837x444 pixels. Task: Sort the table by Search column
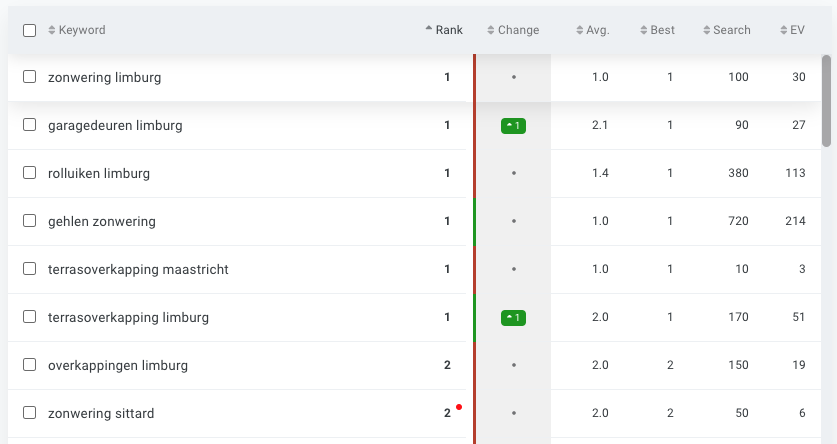point(726,30)
